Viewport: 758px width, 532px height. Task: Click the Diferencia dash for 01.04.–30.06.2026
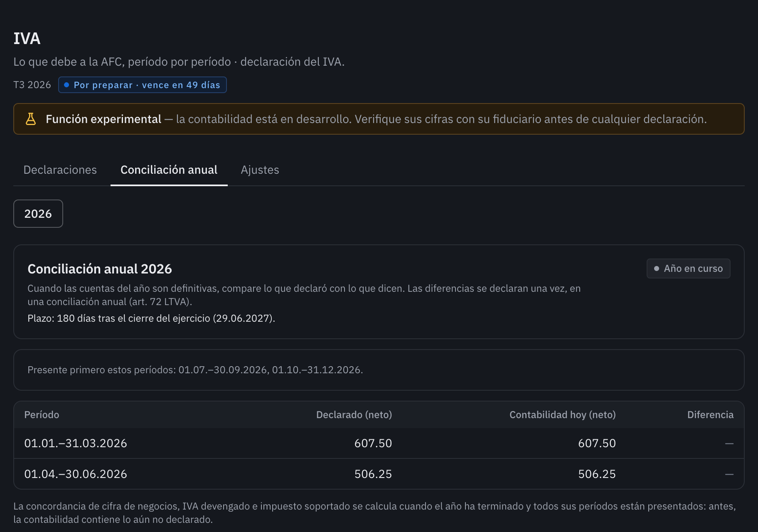point(729,474)
